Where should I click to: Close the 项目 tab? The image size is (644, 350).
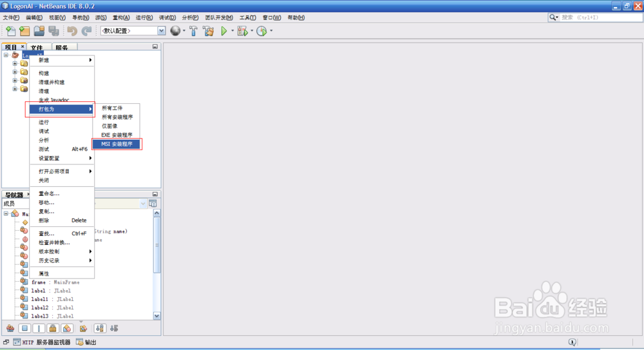click(x=23, y=46)
